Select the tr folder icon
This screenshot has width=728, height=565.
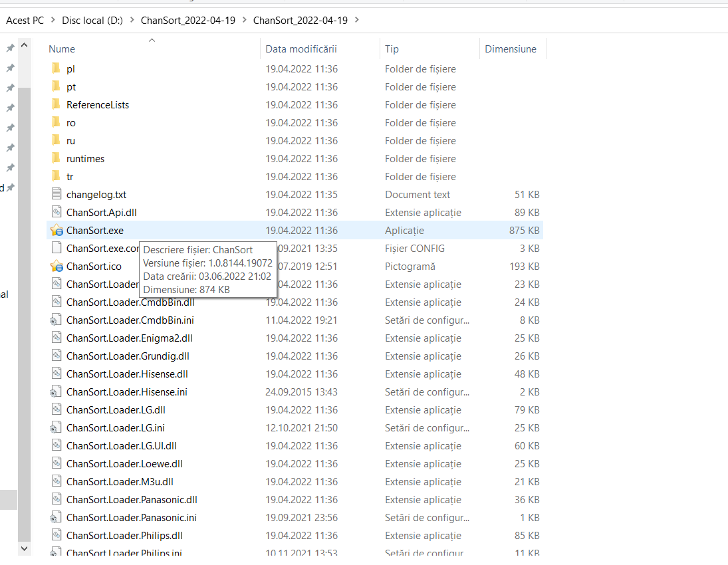(56, 176)
